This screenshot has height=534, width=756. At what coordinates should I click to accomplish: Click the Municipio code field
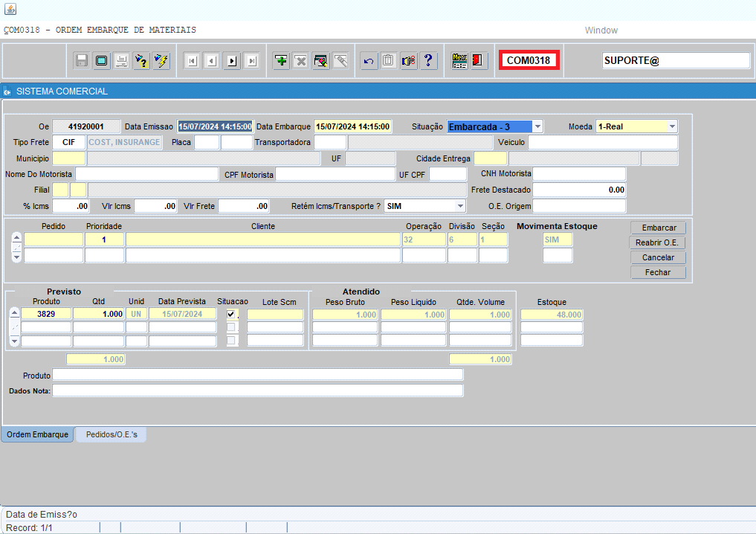tap(69, 158)
